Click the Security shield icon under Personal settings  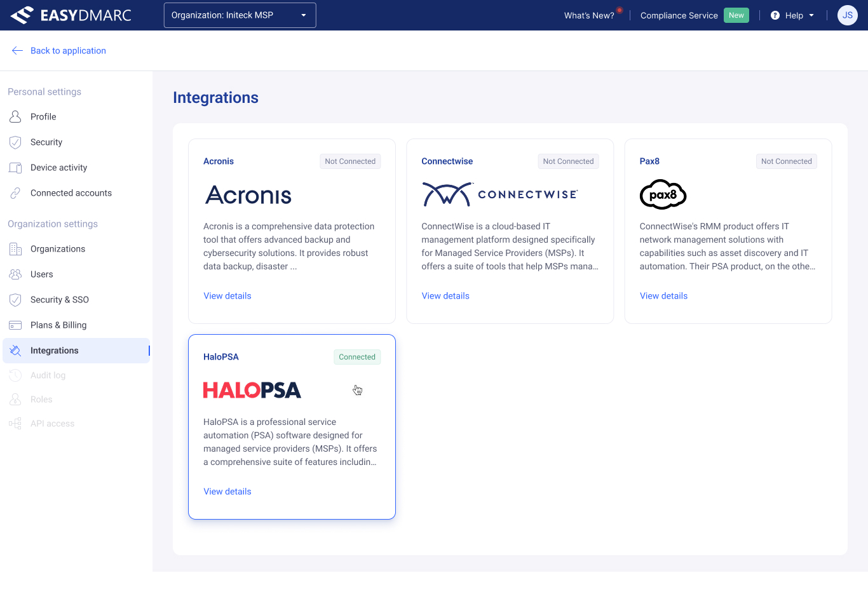[15, 142]
